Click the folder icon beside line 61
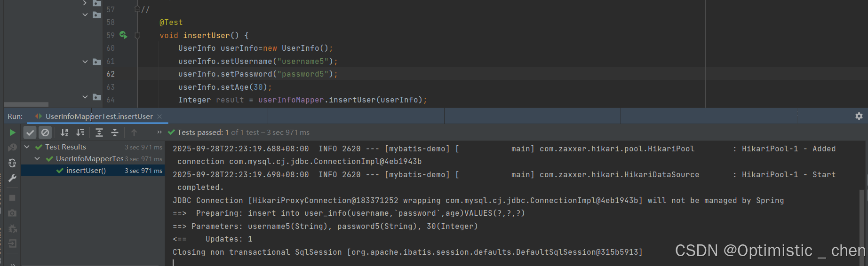 pyautogui.click(x=97, y=62)
